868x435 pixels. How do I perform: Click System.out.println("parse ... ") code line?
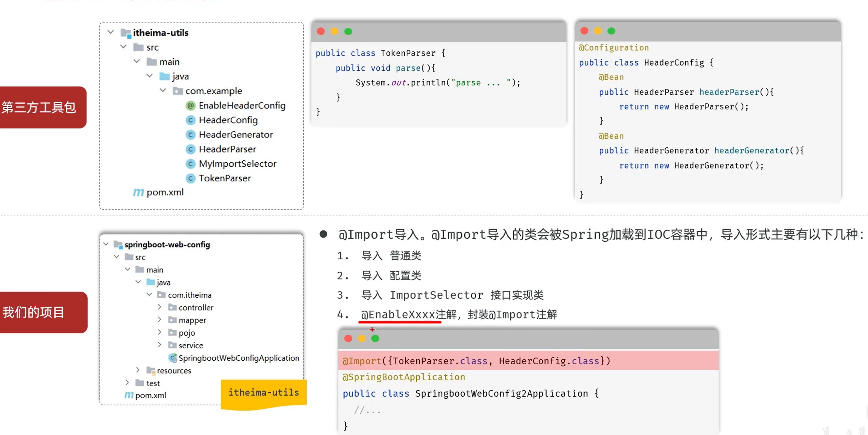point(438,82)
